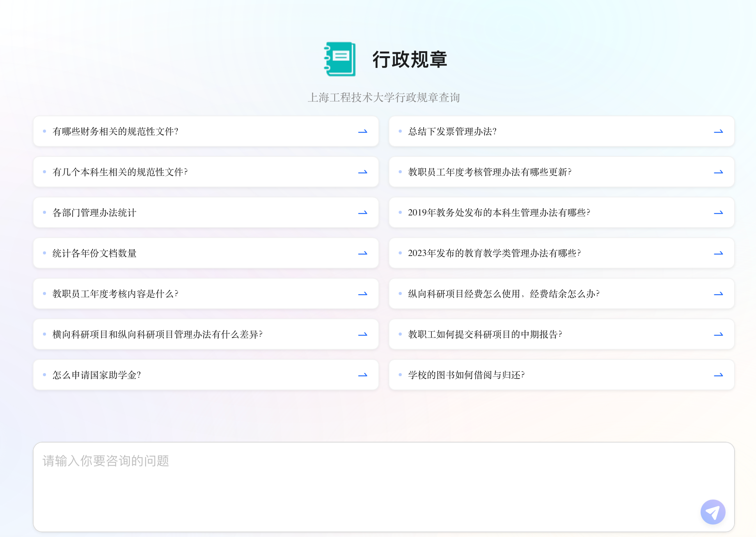Select question 总结下发票管理办法?
Screen dimensions: 756x537
point(562,132)
